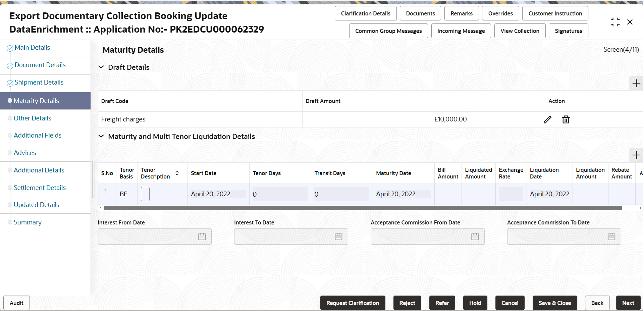Screen dimensions: 644x311
Task: Open Interest To Date calendar picker
Action: pos(338,237)
